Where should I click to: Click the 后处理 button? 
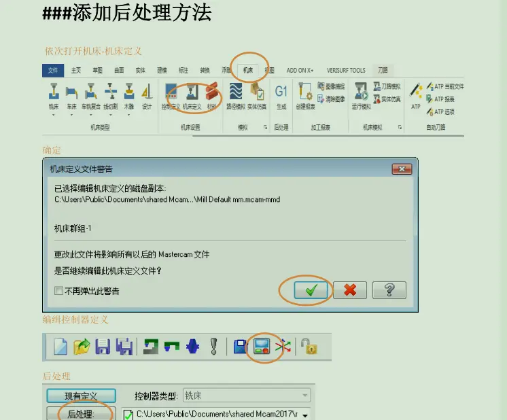pyautogui.click(x=81, y=413)
